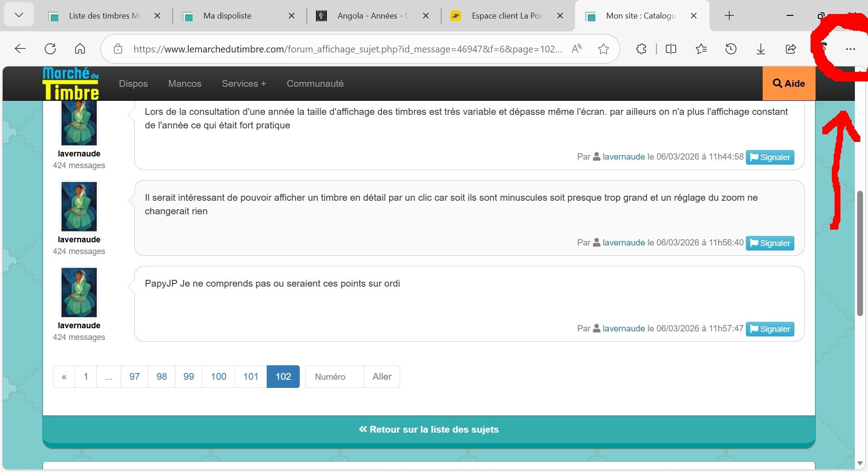Select current page 102 in pagination
Image resolution: width=868 pixels, height=472 pixels.
point(283,377)
